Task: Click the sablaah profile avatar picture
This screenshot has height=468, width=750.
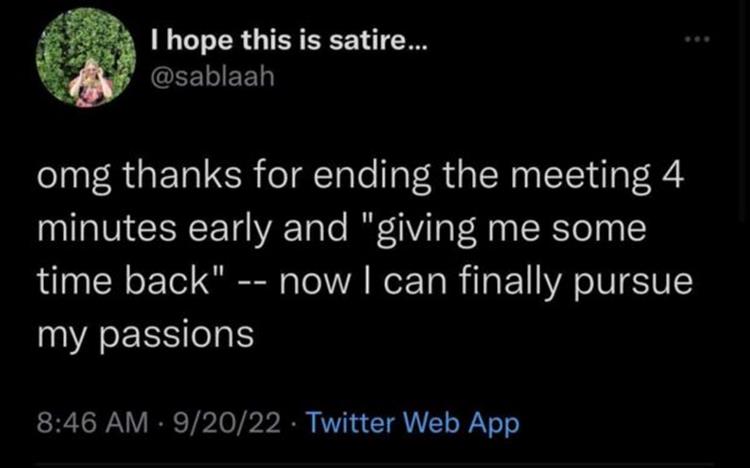Action: (85, 64)
